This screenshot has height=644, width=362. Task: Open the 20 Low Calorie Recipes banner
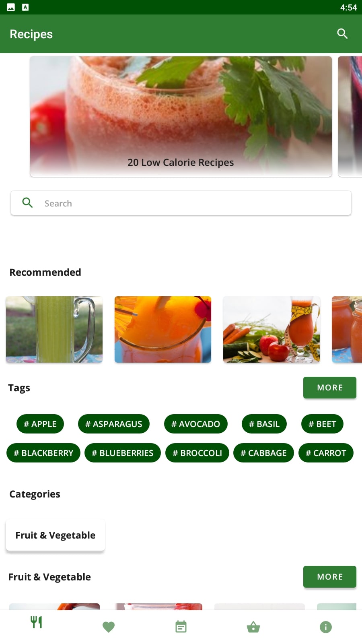181,116
